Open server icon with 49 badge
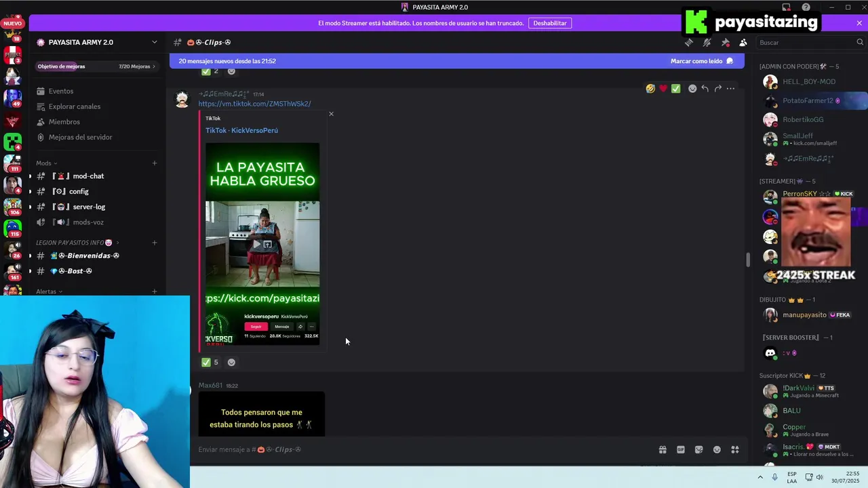Screen dimensions: 868x488 click(x=12, y=98)
